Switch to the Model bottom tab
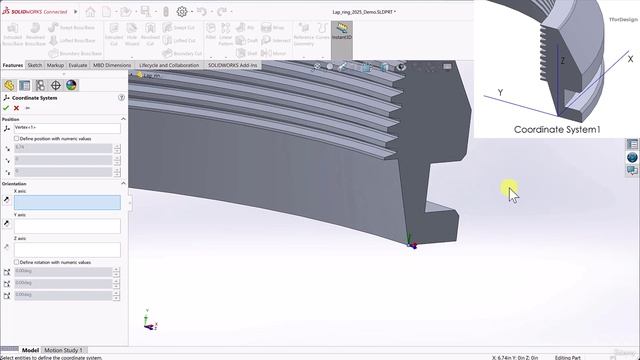640x360 pixels. click(30, 350)
